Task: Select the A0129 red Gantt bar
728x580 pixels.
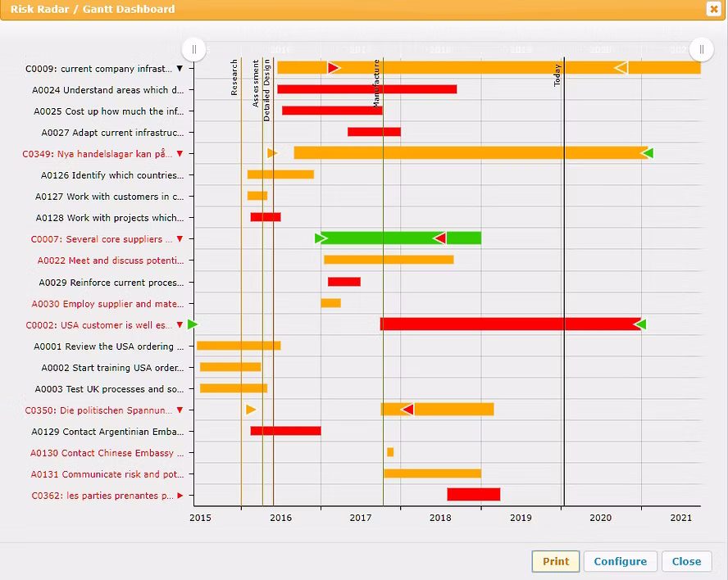Action: click(285, 431)
